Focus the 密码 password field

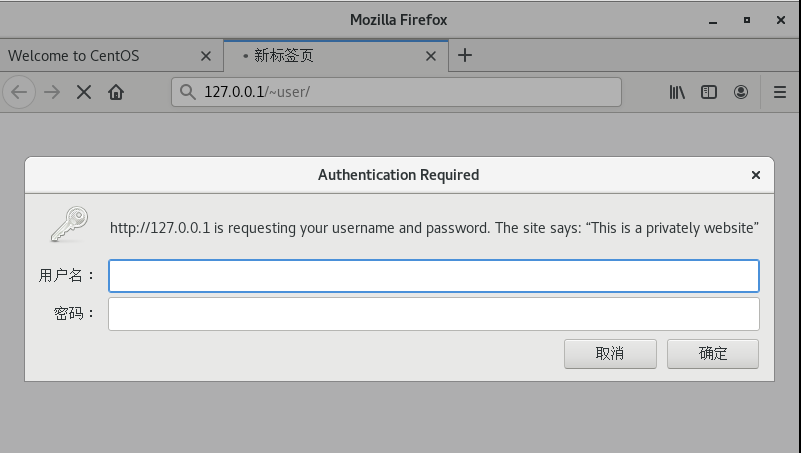click(434, 314)
